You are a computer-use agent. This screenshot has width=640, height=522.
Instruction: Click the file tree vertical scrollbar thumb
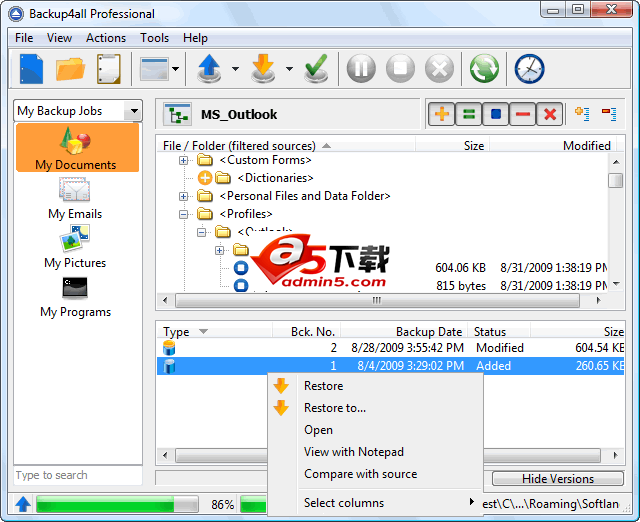point(616,180)
